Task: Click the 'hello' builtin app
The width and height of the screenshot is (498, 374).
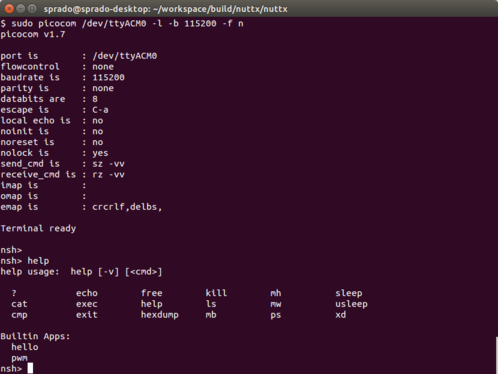Action: click(25, 347)
